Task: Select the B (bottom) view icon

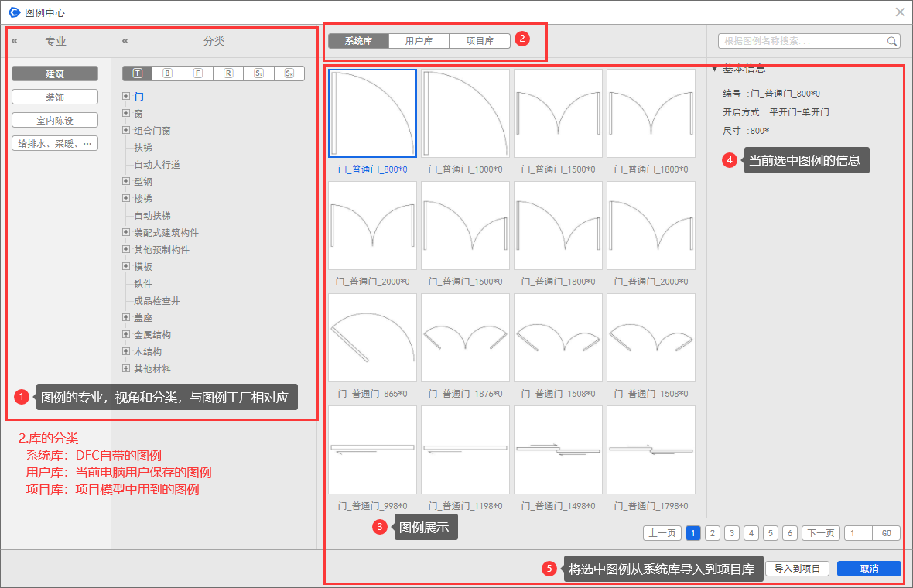Action: 167,73
